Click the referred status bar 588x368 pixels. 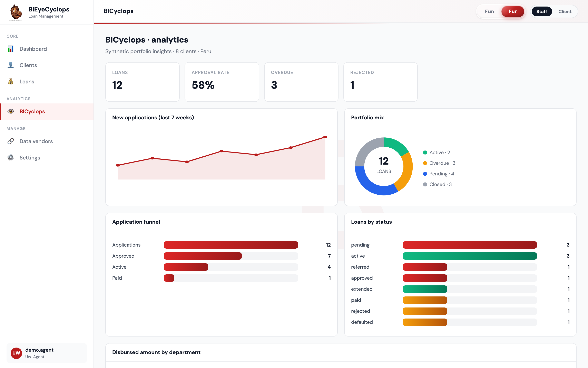(425, 267)
